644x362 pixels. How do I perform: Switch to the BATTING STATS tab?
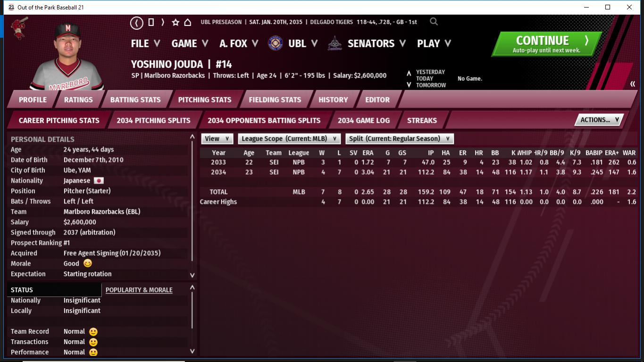[x=135, y=100]
